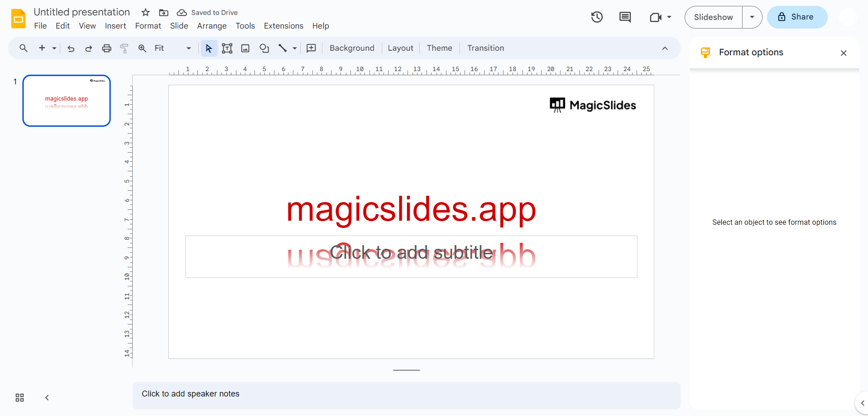Open the Extensions menu

click(283, 26)
